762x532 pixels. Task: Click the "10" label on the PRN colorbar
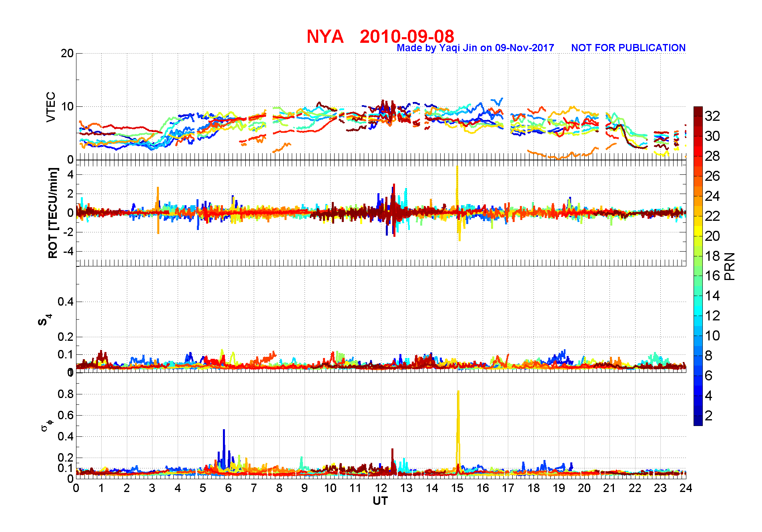coord(712,336)
